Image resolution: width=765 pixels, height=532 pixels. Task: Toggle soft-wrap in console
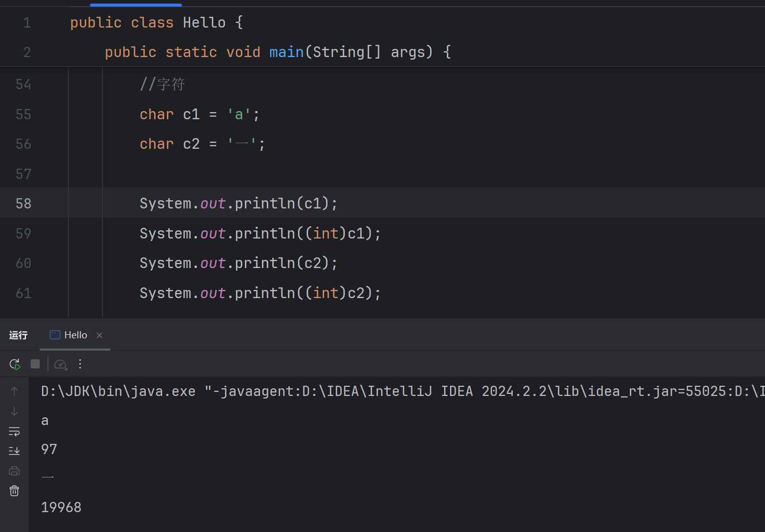14,431
